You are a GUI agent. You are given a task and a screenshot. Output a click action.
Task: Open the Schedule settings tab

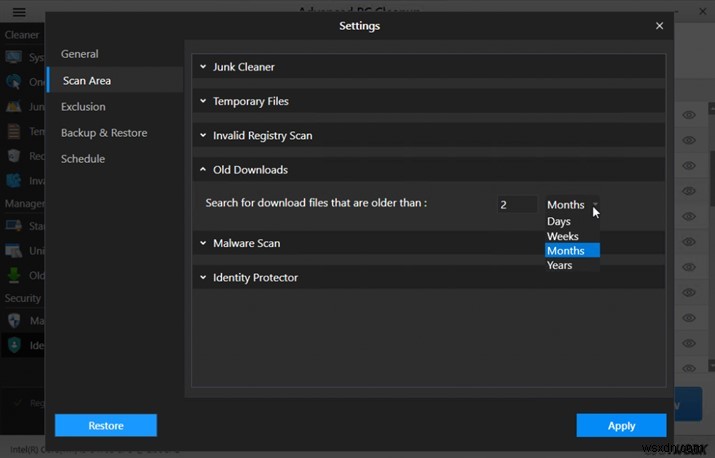(x=82, y=159)
